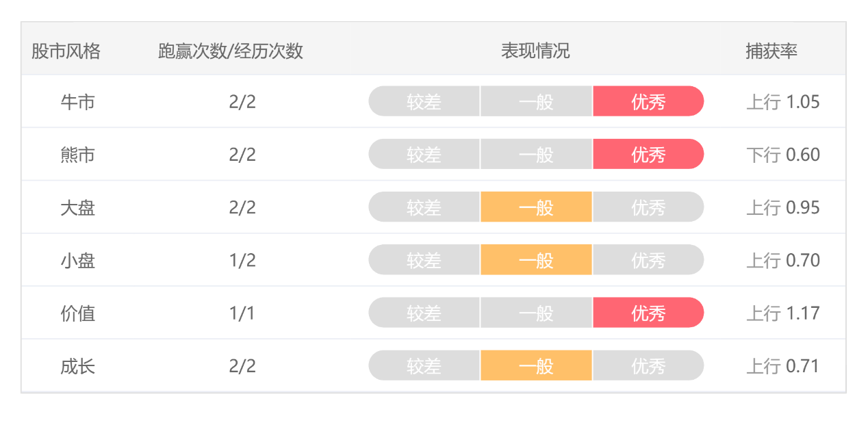Choose 较差 in the 成长 row
This screenshot has height=440, width=868.
click(424, 365)
